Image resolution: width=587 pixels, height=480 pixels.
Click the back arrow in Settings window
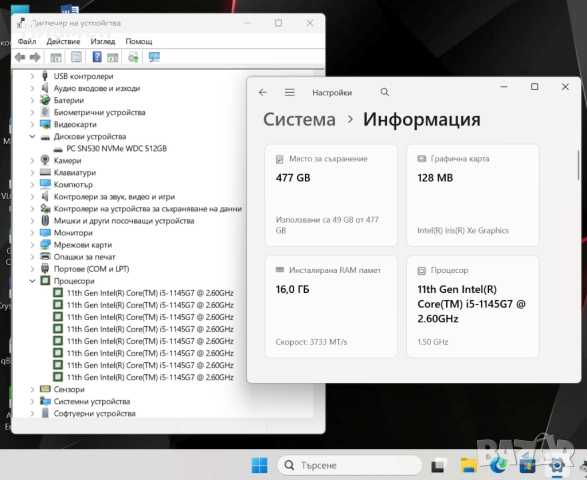pyautogui.click(x=263, y=92)
